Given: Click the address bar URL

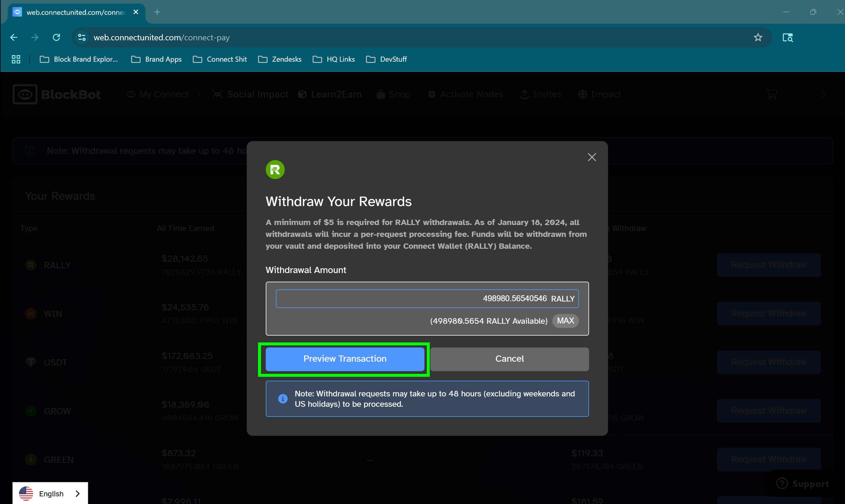Looking at the screenshot, I should coord(162,37).
